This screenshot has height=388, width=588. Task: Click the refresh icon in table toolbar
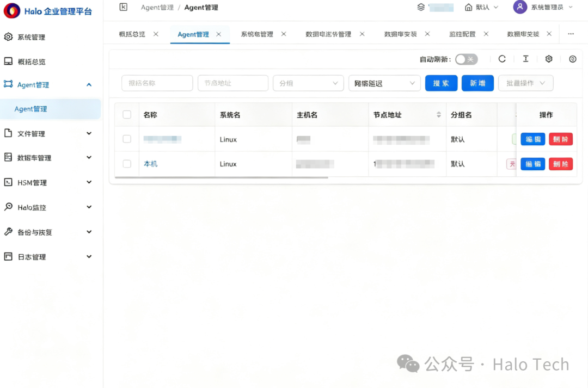(502, 59)
